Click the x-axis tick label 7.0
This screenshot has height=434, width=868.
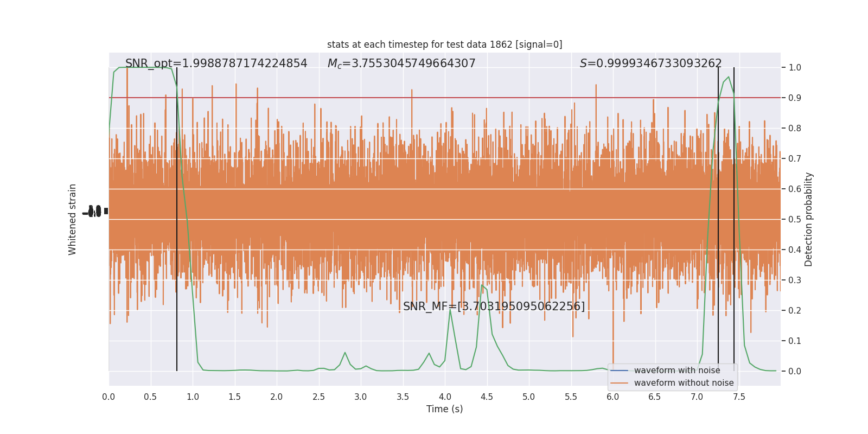[x=697, y=397]
